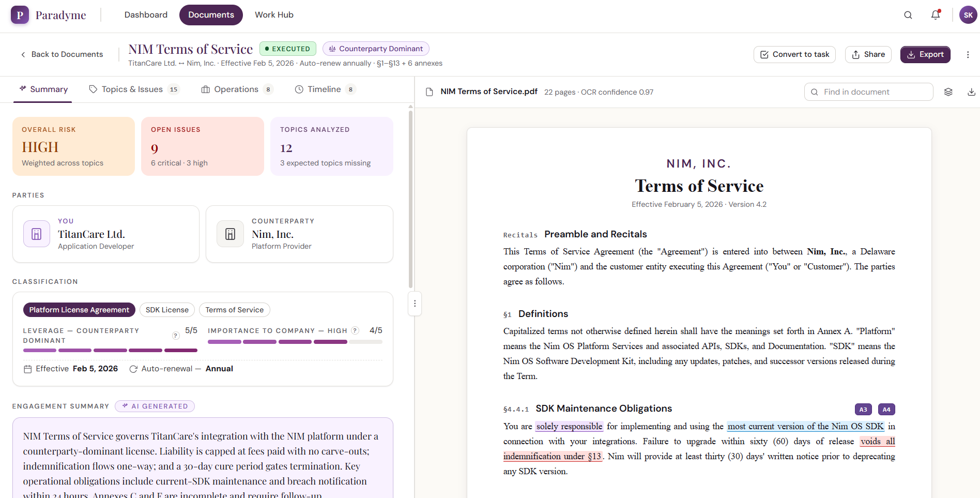The image size is (980, 498).
Task: Select the SDK License chip
Action: [x=167, y=310]
